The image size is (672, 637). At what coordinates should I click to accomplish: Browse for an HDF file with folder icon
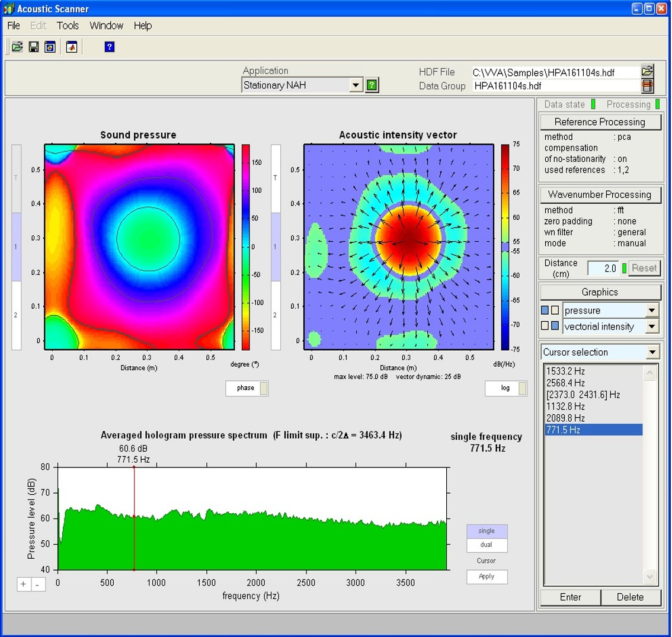pyautogui.click(x=647, y=71)
